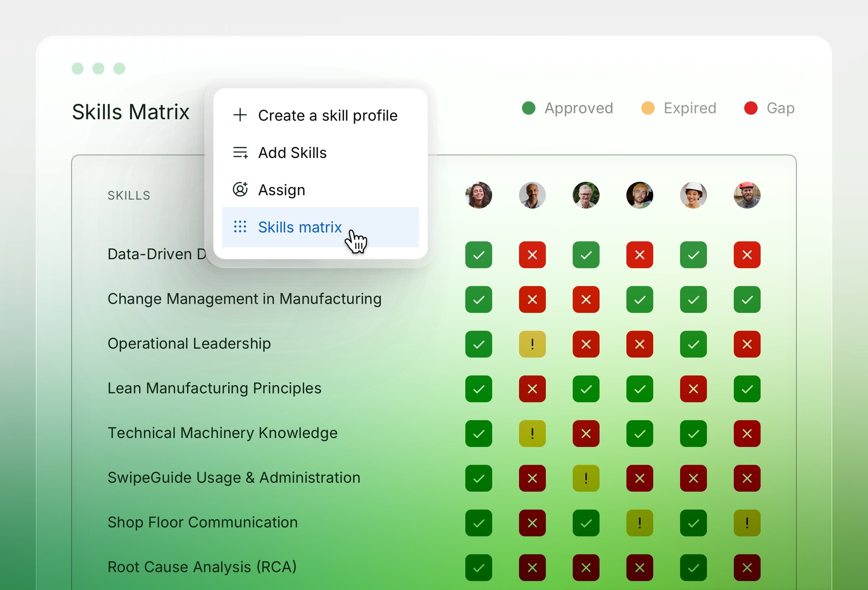Viewport: 868px width, 590px height.
Task: Click fourth employee's yellow expired badge for Shop Floor Communication
Action: pyautogui.click(x=640, y=523)
